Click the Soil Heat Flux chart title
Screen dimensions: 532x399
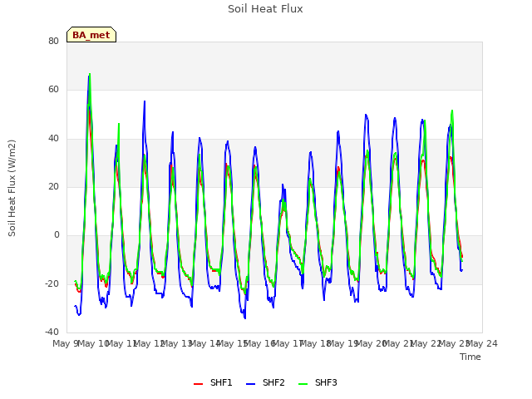265,9
